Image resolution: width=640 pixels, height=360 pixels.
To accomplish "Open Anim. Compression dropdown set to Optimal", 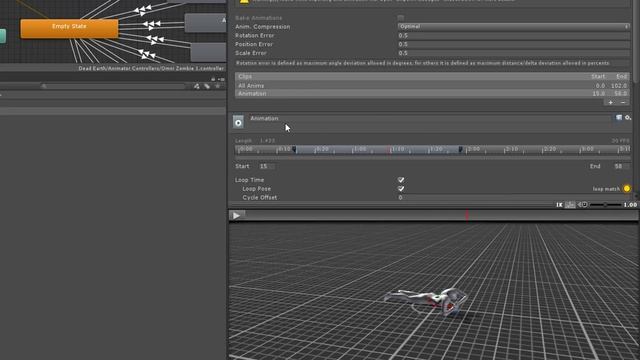I will [x=513, y=27].
